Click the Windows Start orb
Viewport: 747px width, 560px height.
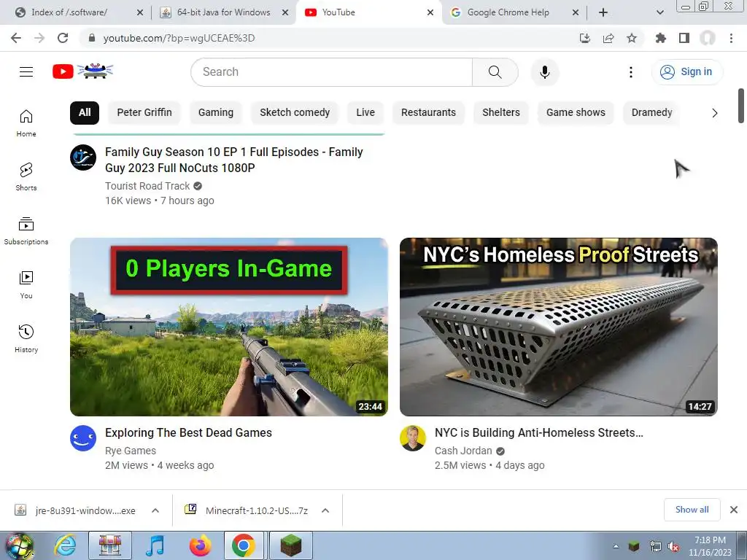coord(19,547)
